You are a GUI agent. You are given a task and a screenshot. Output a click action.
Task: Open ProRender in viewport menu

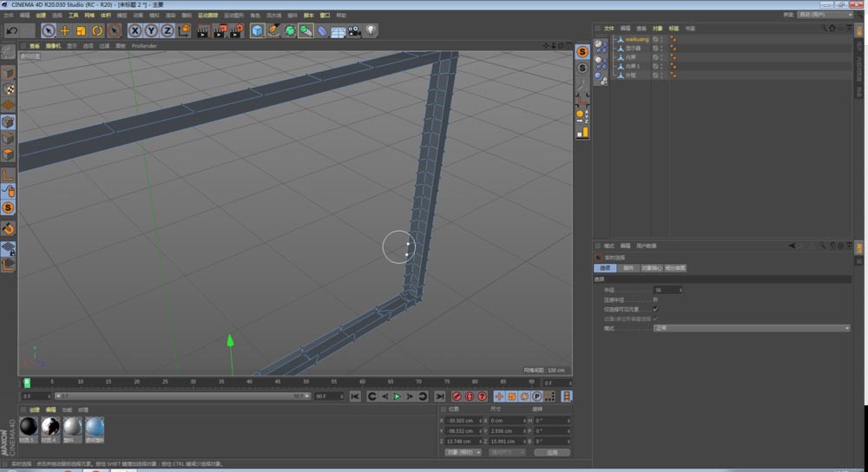click(144, 46)
